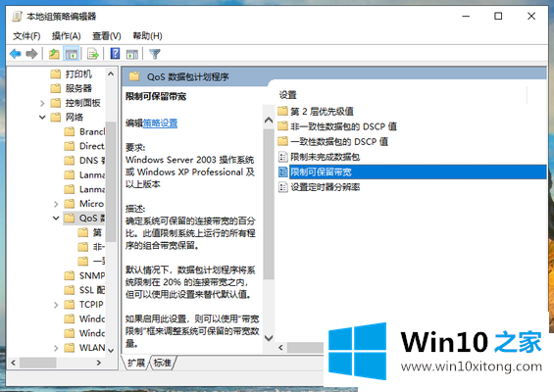Click tree pane vertical scrollbar up arrow
The width and height of the screenshot is (554, 392).
111,73
